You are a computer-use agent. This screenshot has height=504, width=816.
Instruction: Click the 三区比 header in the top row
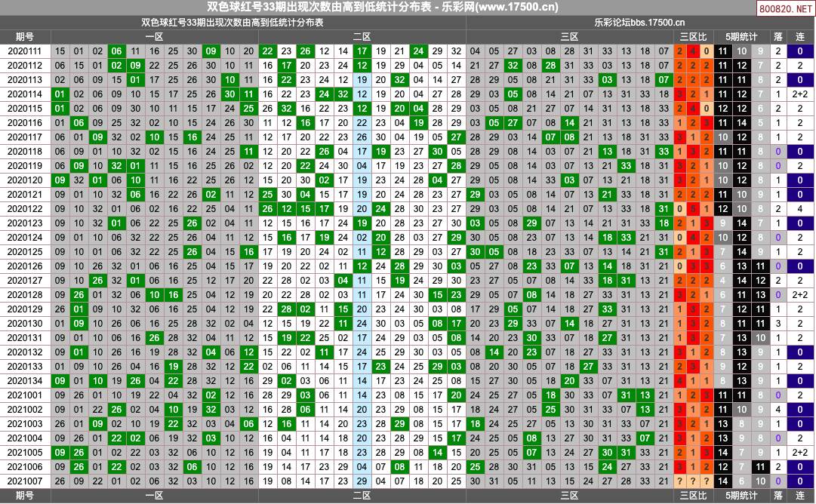[693, 37]
